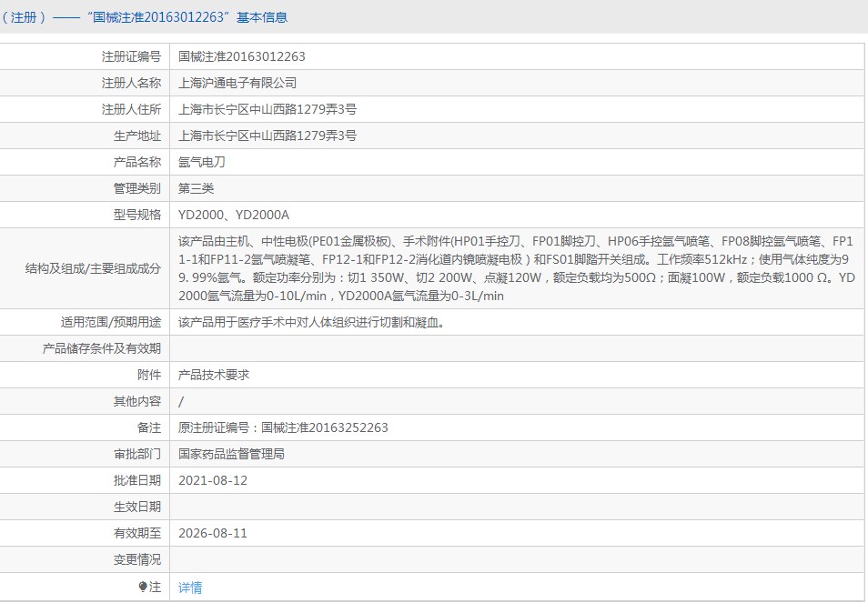Click the 备注 label
The height and width of the screenshot is (603, 868).
coord(149,427)
